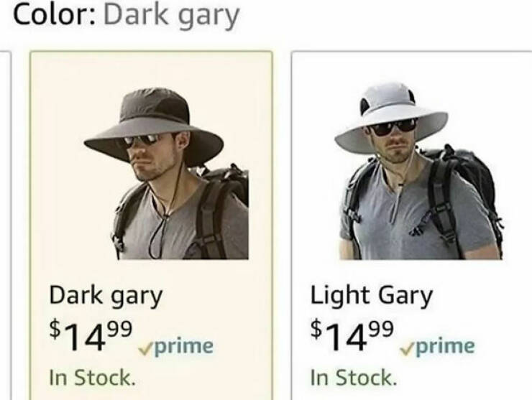Image resolution: width=532 pixels, height=400 pixels.
Task: Click the prime checkmark in Dark gary card
Action: (145, 349)
